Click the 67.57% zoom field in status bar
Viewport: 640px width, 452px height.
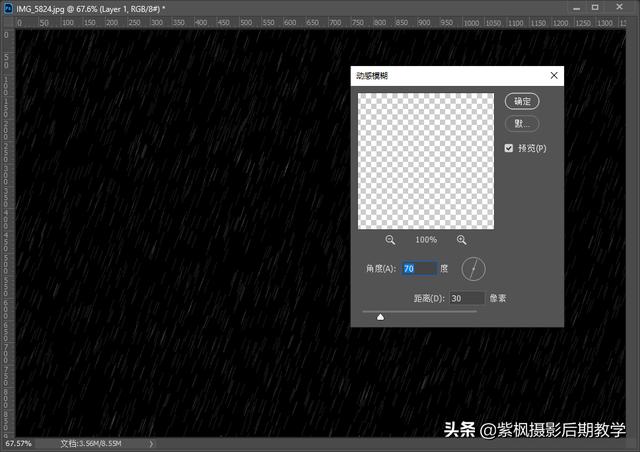coord(19,443)
